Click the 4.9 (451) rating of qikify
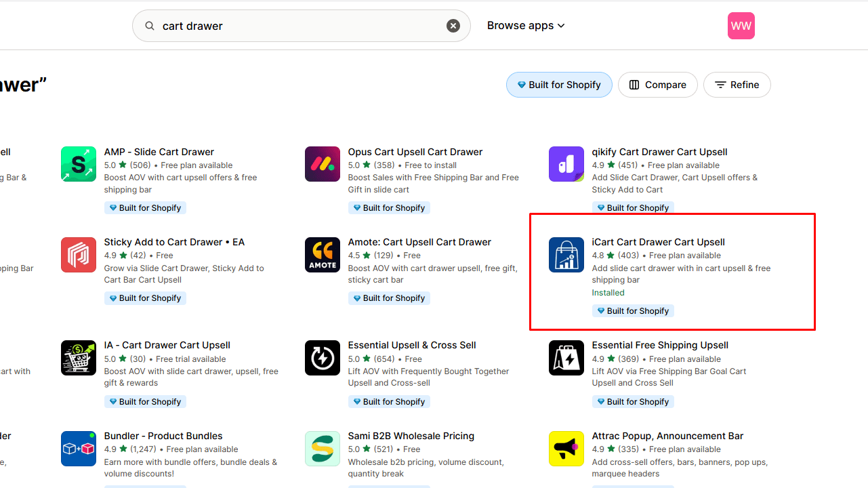Image resolution: width=868 pixels, height=488 pixels. pos(615,165)
